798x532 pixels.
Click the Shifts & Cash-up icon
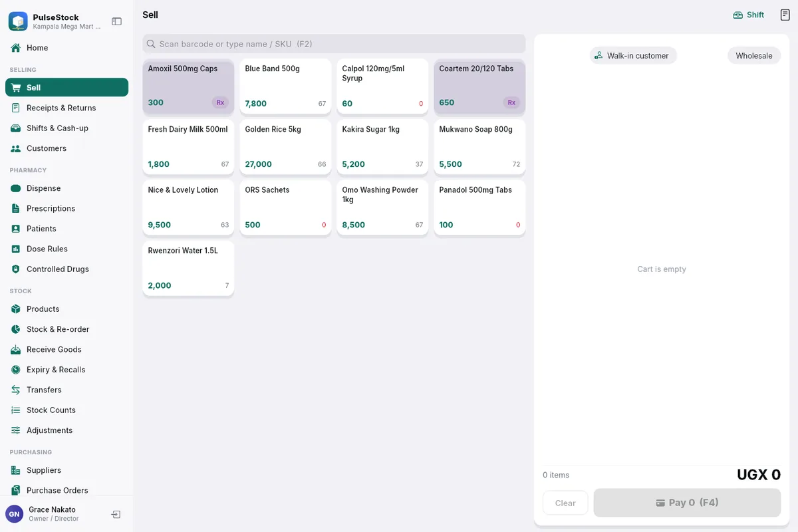pyautogui.click(x=16, y=128)
